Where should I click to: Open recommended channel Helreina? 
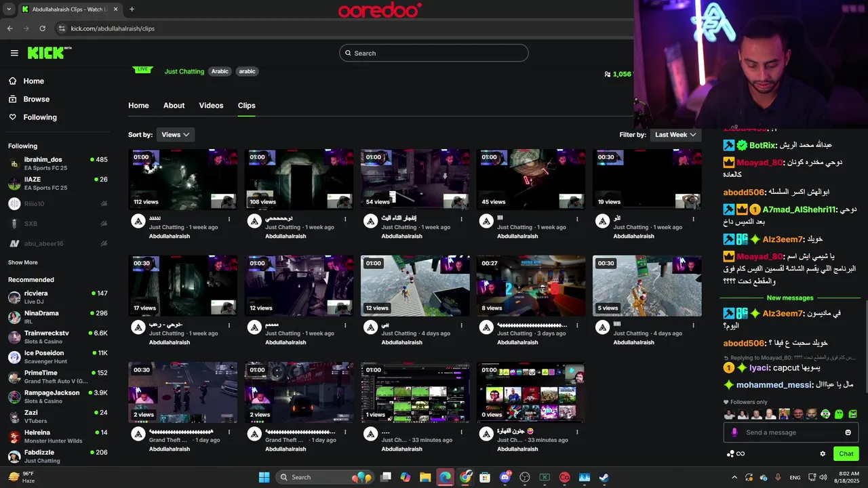(58, 436)
